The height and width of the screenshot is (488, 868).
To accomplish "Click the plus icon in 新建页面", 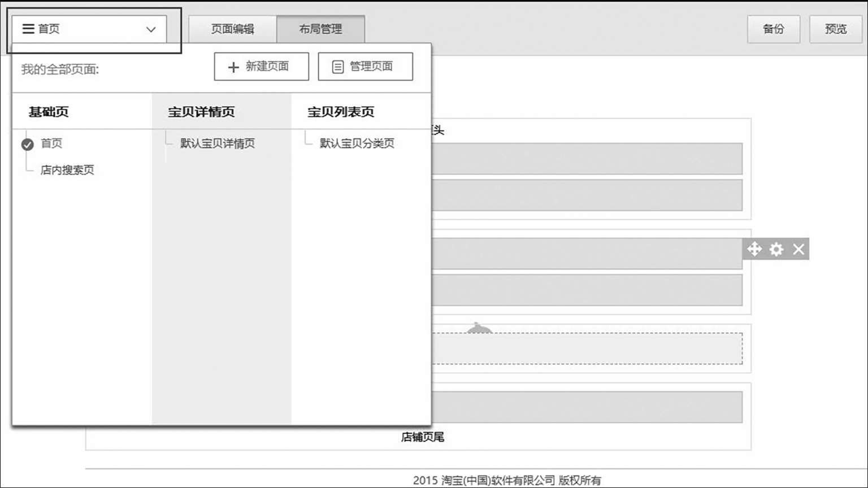I will pos(233,67).
